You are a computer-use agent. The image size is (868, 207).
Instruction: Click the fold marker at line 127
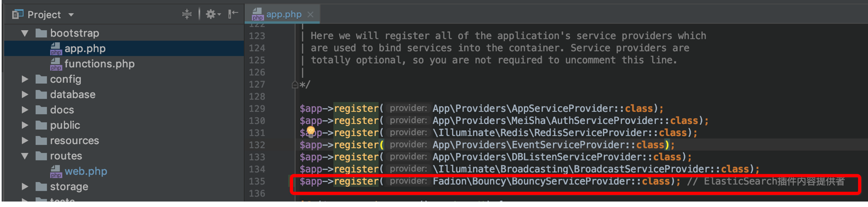pyautogui.click(x=295, y=85)
